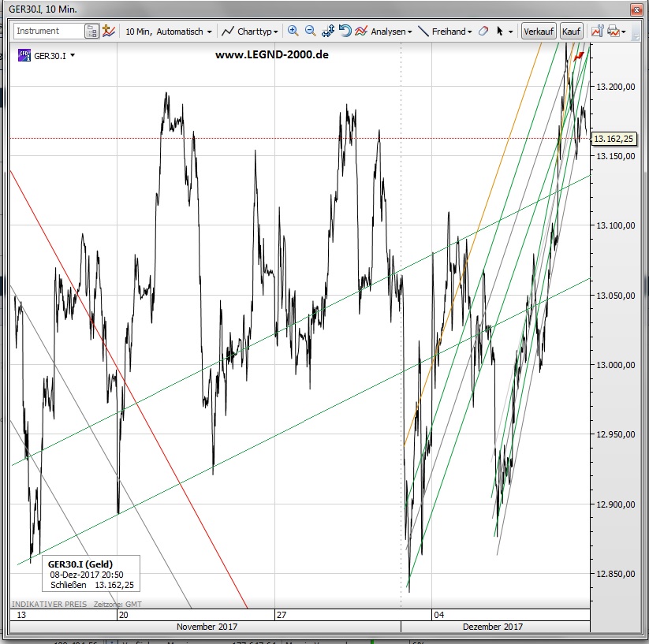Image resolution: width=649 pixels, height=644 pixels.
Task: Click the new chart star icon
Action: pos(110,32)
